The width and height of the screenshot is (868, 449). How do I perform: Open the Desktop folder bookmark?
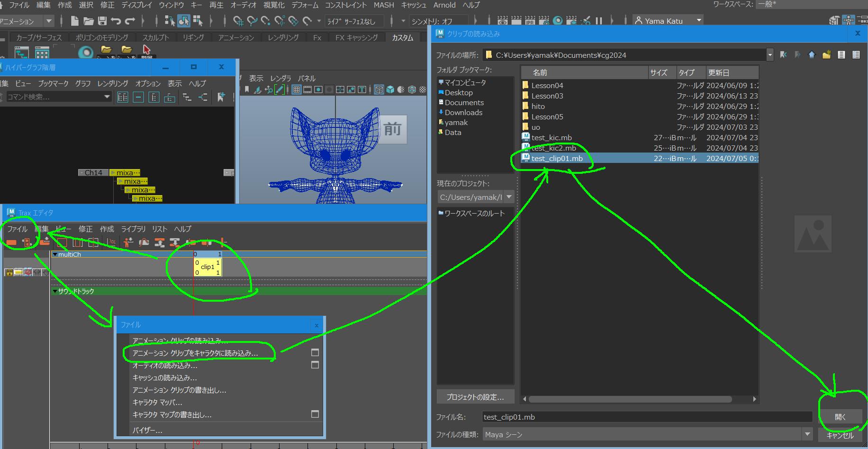pyautogui.click(x=459, y=92)
